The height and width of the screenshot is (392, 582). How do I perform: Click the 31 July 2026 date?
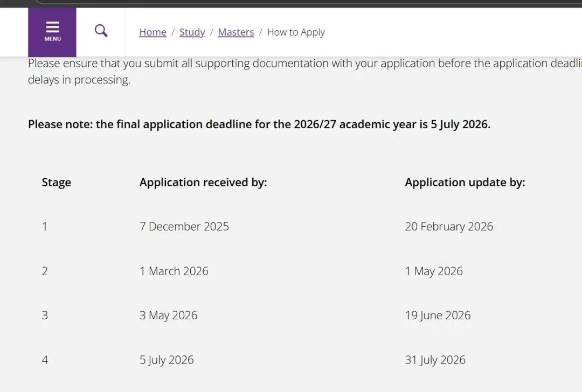tap(435, 360)
